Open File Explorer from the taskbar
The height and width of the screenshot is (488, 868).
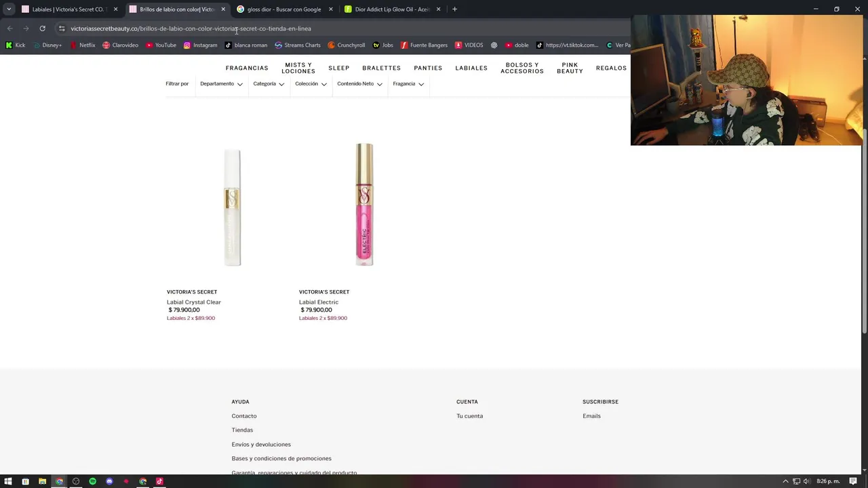click(42, 481)
